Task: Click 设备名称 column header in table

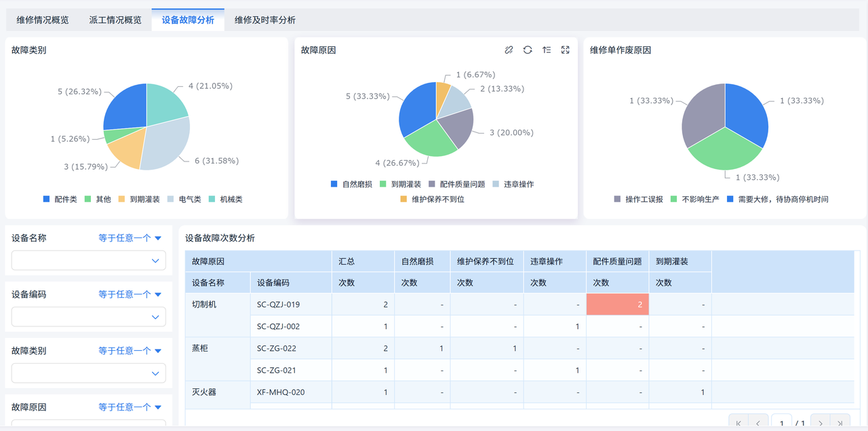Action: (218, 283)
